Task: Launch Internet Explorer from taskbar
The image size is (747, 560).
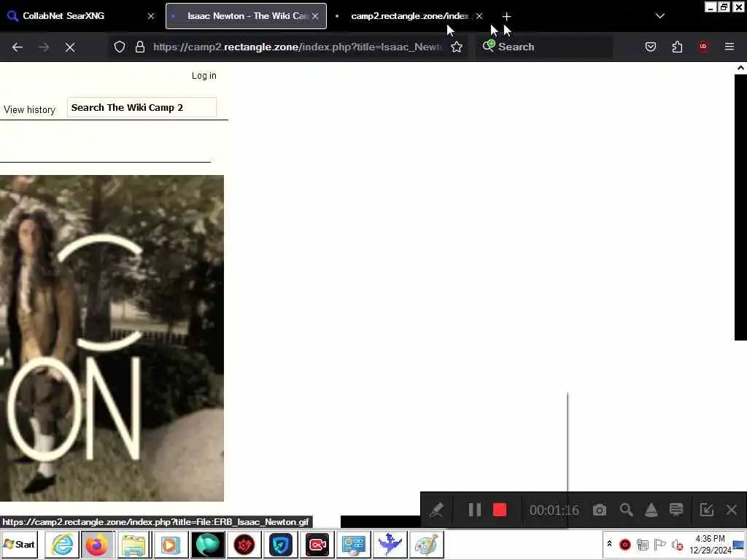Action: [x=62, y=544]
